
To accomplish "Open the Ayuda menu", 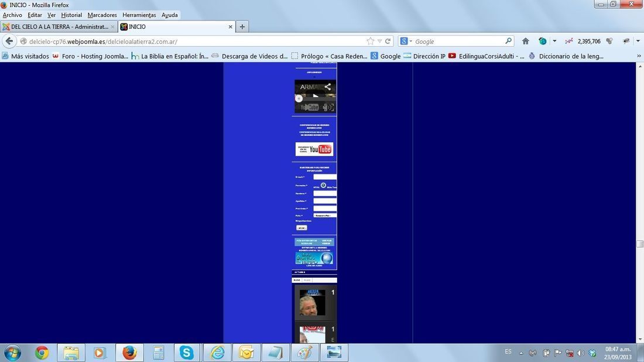I will pyautogui.click(x=170, y=15).
